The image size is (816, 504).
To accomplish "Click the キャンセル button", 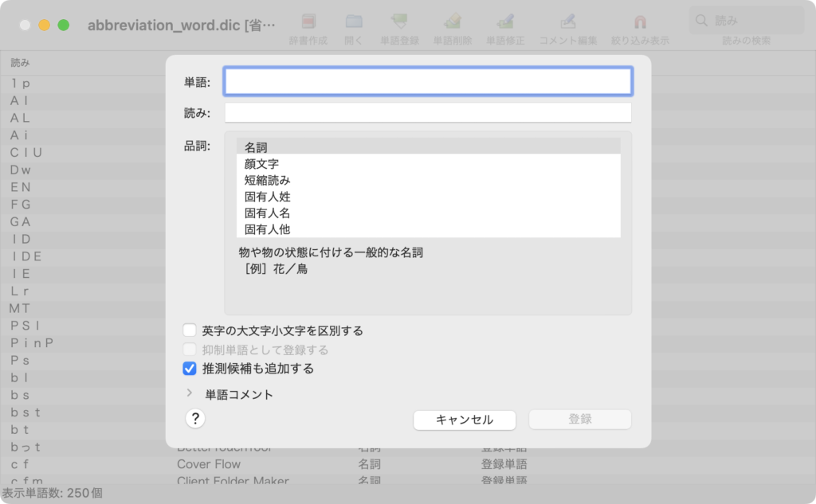I will [x=465, y=420].
